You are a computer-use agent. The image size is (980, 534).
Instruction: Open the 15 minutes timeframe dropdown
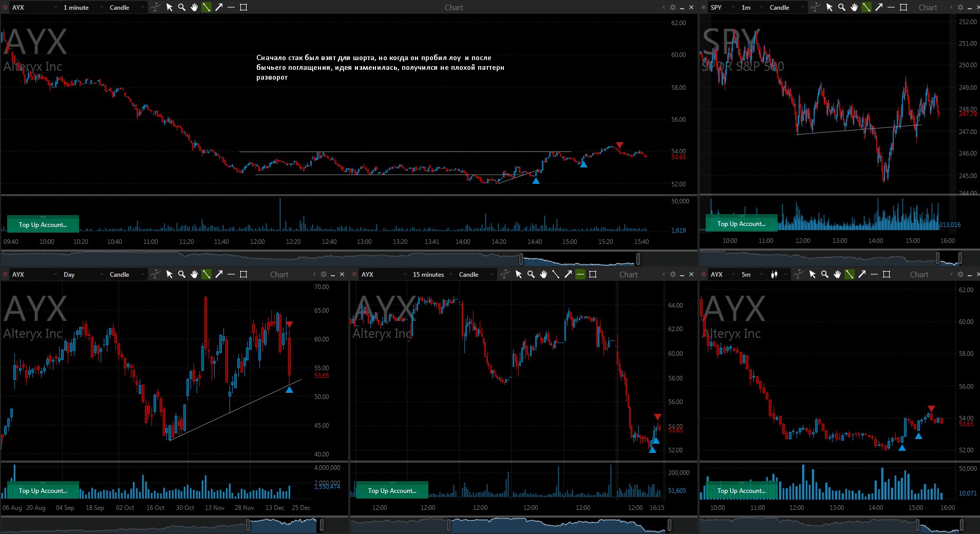[432, 274]
